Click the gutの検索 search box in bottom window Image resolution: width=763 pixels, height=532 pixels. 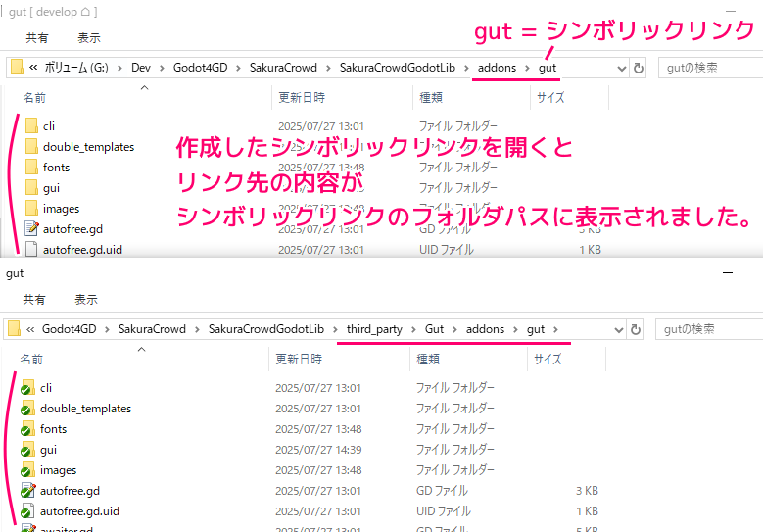[709, 329]
